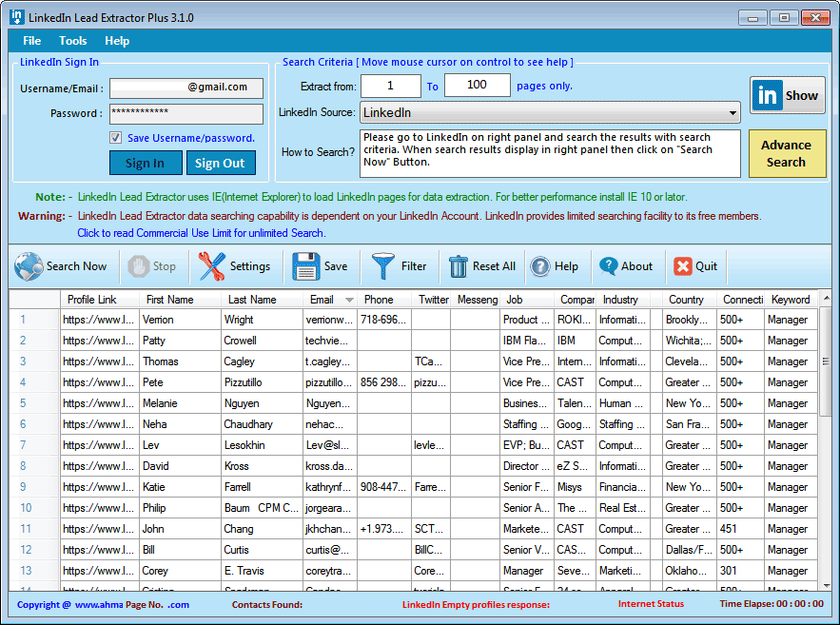Image resolution: width=840 pixels, height=625 pixels.
Task: Click the red Quit icon
Action: pyautogui.click(x=682, y=266)
